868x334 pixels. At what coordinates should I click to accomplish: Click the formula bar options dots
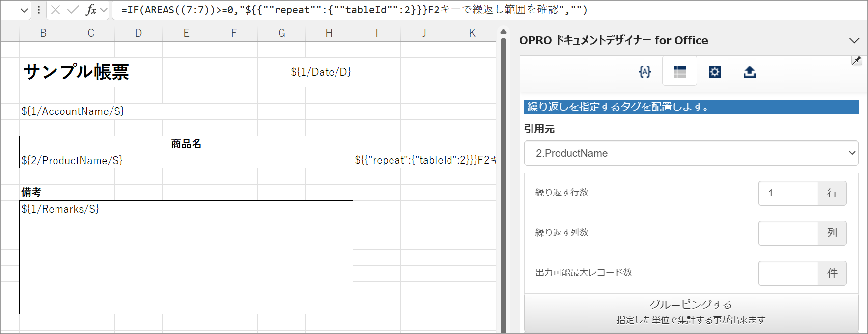pyautogui.click(x=39, y=10)
